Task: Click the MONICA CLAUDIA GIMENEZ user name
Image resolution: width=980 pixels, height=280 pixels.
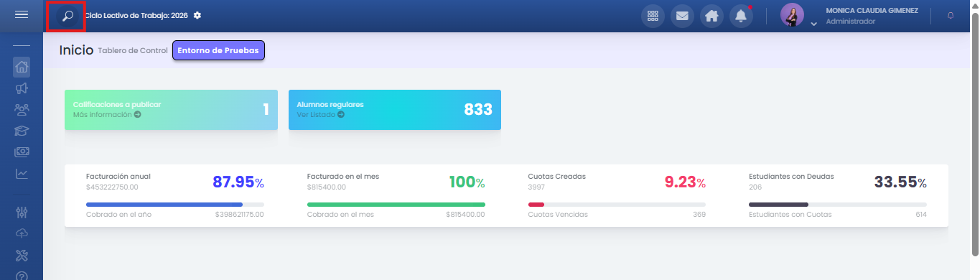Action: pyautogui.click(x=872, y=10)
